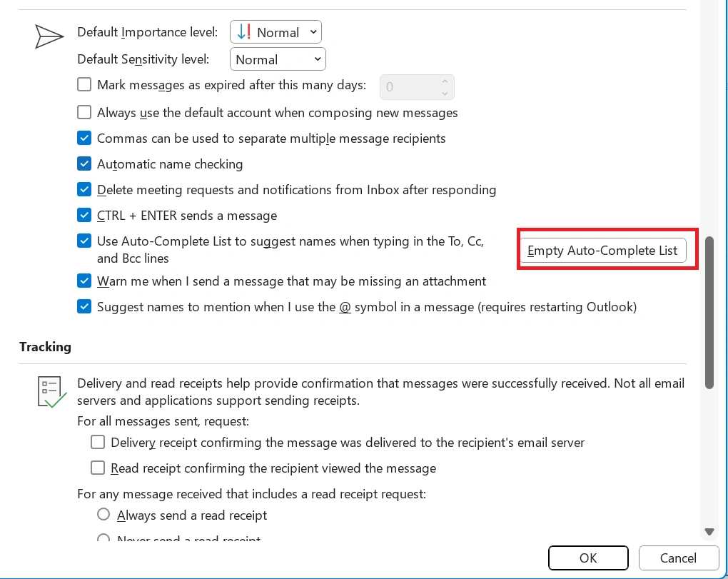This screenshot has height=579, width=728.
Task: Uncheck Suggest names to mention with @
Action: tap(84, 307)
